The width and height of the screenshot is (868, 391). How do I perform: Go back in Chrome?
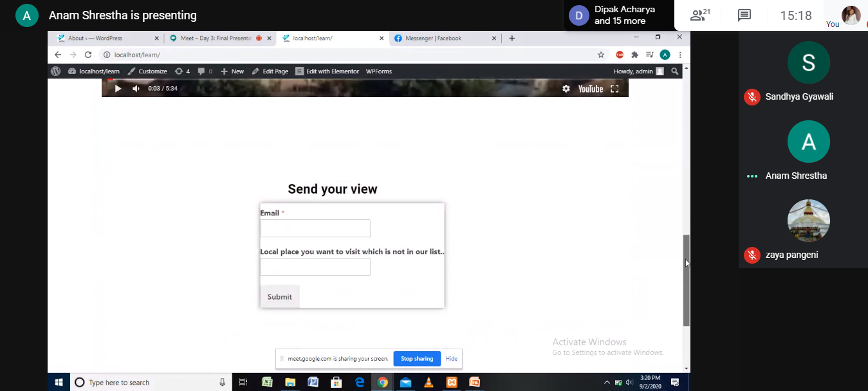58,55
